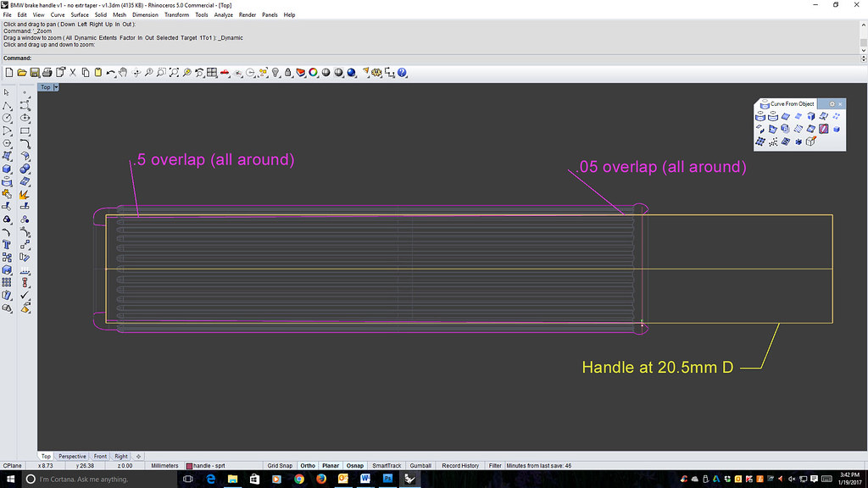Open Curve From Object panel gear settings
The height and width of the screenshot is (488, 868).
click(x=832, y=104)
